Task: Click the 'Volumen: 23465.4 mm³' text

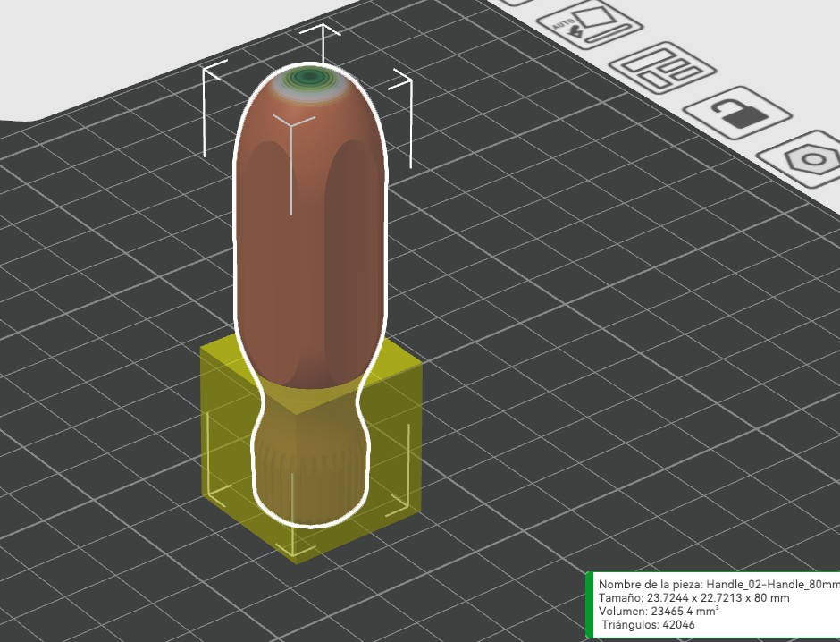Action: tap(659, 611)
